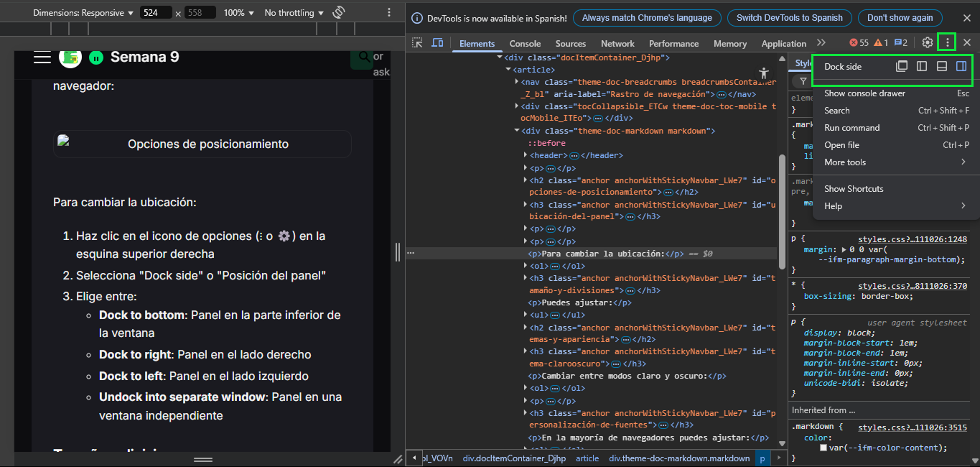Open the page hamburger menu icon

pos(42,57)
